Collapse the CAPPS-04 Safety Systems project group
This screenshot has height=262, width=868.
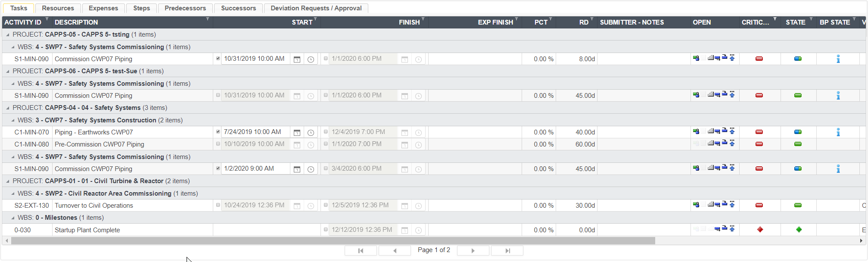point(8,108)
